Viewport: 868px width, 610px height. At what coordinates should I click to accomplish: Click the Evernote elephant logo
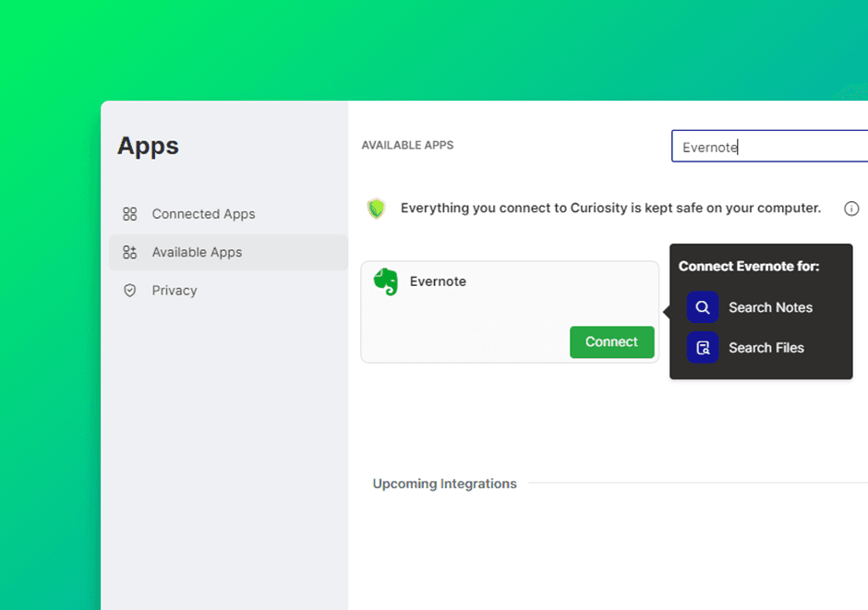coord(386,281)
